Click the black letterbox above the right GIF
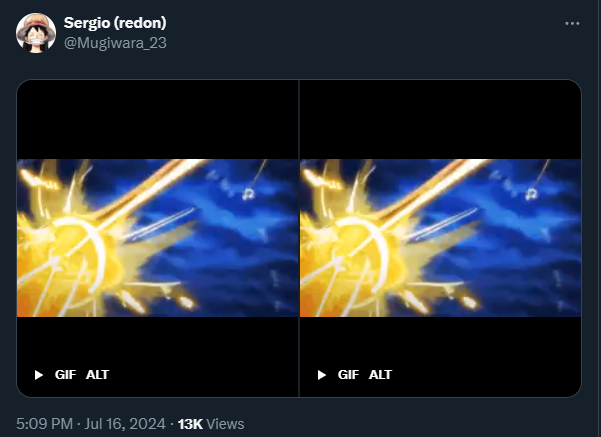The height and width of the screenshot is (437, 601). point(440,119)
